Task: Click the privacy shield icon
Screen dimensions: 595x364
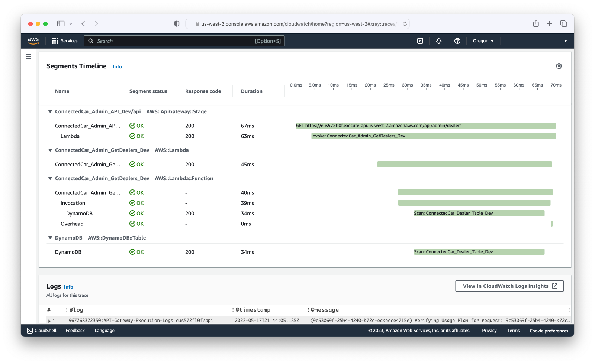Action: pos(177,24)
